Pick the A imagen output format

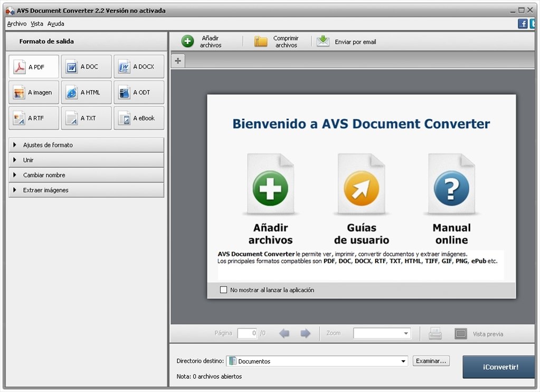34,92
